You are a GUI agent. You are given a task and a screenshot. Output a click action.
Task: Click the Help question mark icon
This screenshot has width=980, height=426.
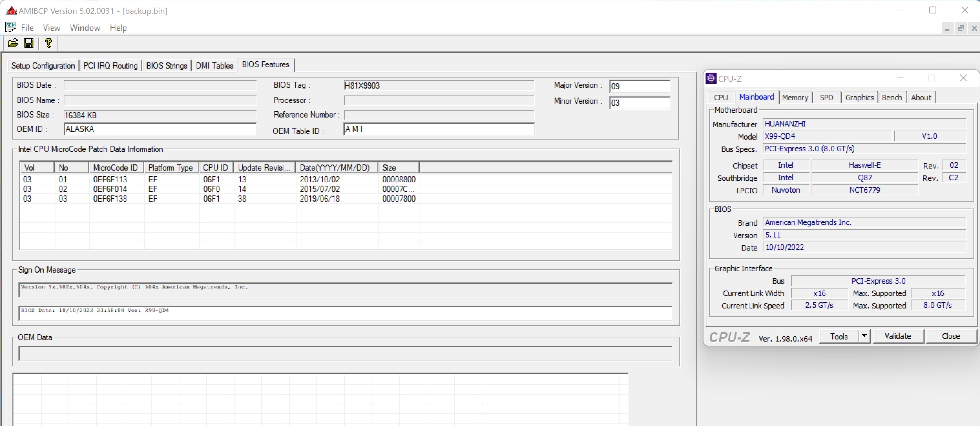coord(48,43)
